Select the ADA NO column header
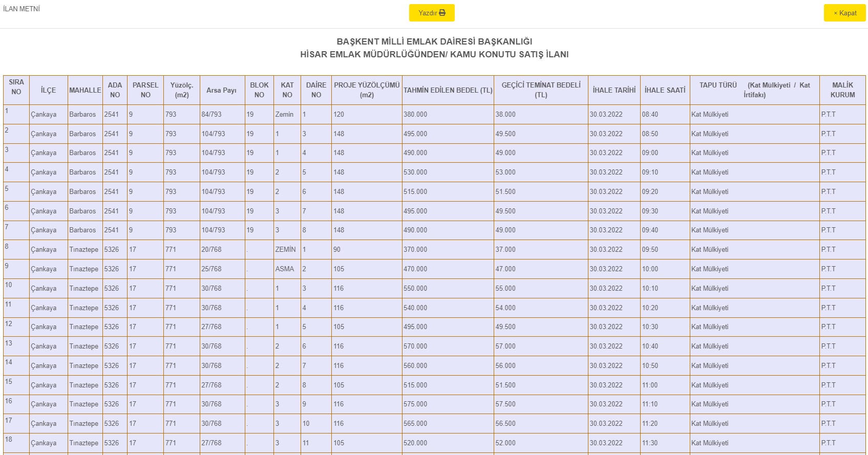The width and height of the screenshot is (868, 455). [115, 90]
